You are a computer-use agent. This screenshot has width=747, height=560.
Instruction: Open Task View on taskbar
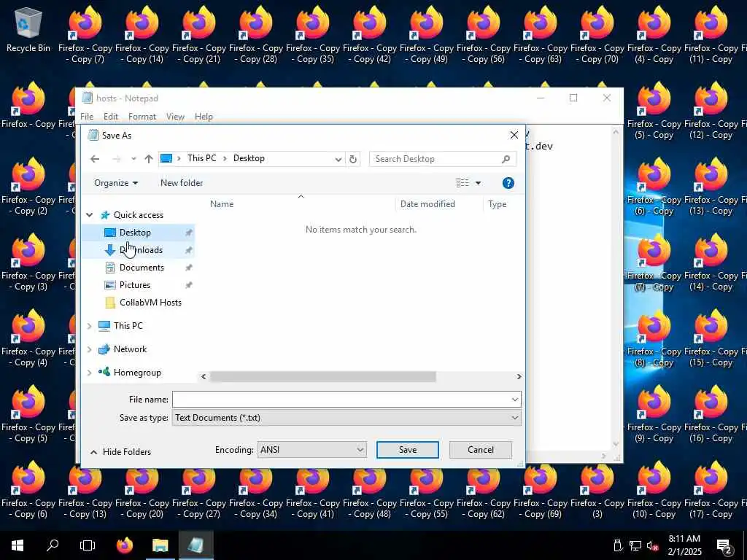(88, 545)
